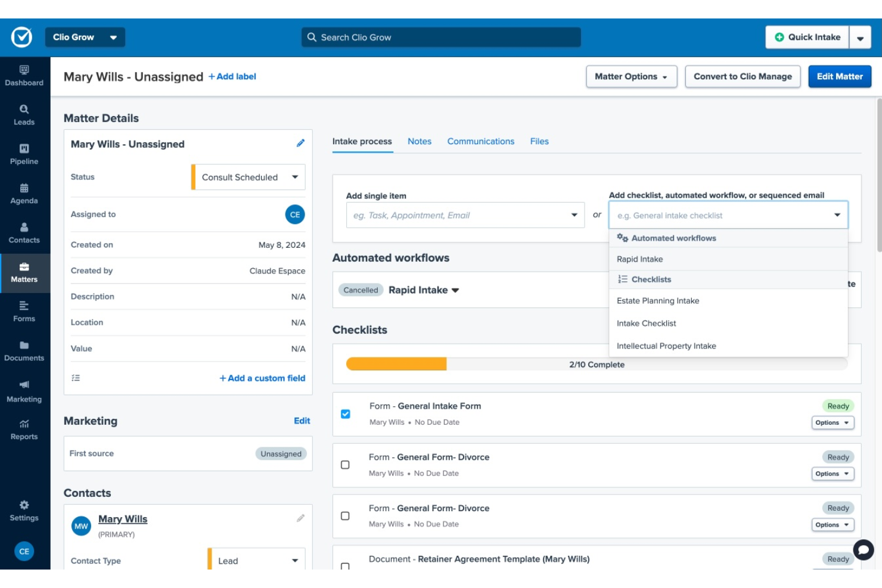Viewport: 882px width, 588px height.
Task: Select the Leads sidebar icon
Action: tap(24, 114)
